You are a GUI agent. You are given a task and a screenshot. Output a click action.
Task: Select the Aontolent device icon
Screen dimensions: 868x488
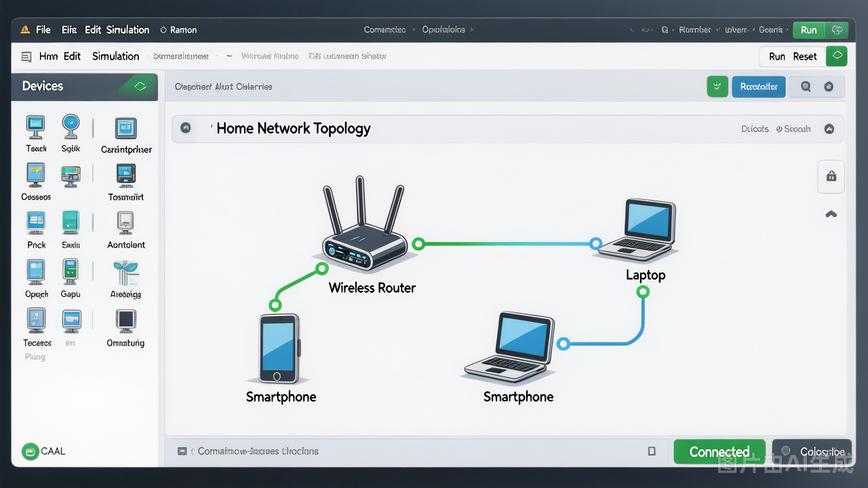[126, 223]
